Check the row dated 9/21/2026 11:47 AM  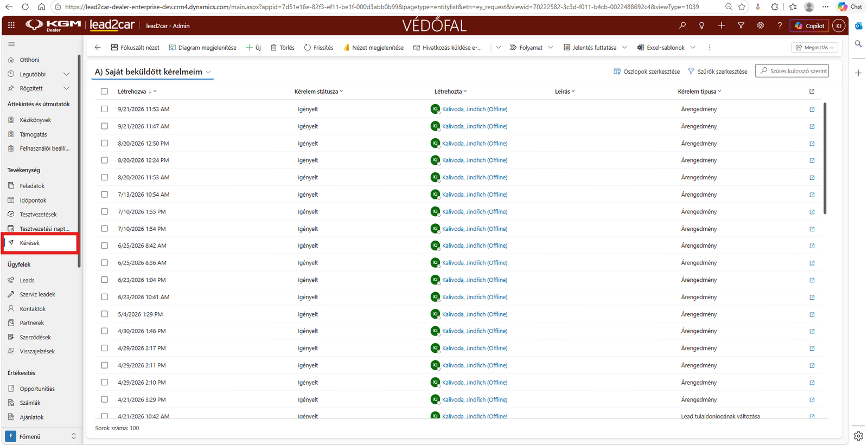point(104,126)
